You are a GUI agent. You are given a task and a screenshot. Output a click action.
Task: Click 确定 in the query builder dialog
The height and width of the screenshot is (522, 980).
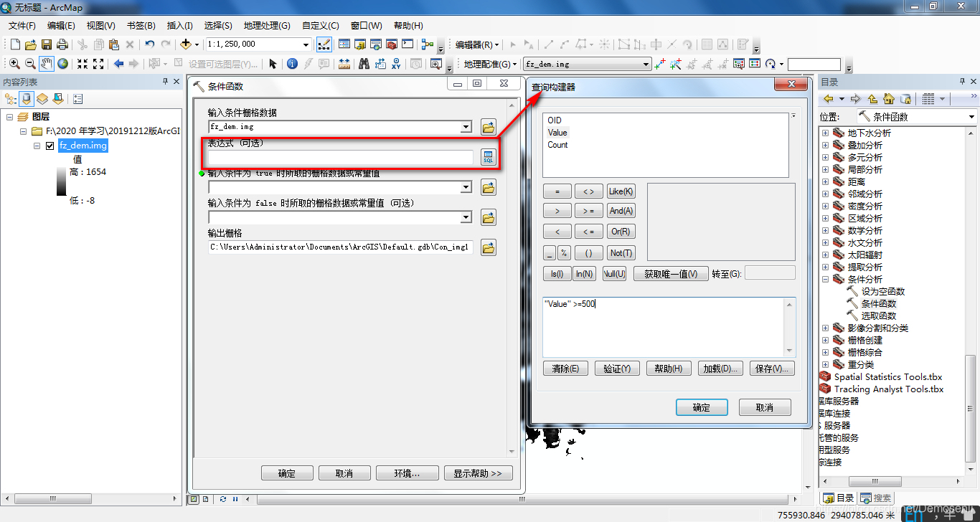[702, 407]
